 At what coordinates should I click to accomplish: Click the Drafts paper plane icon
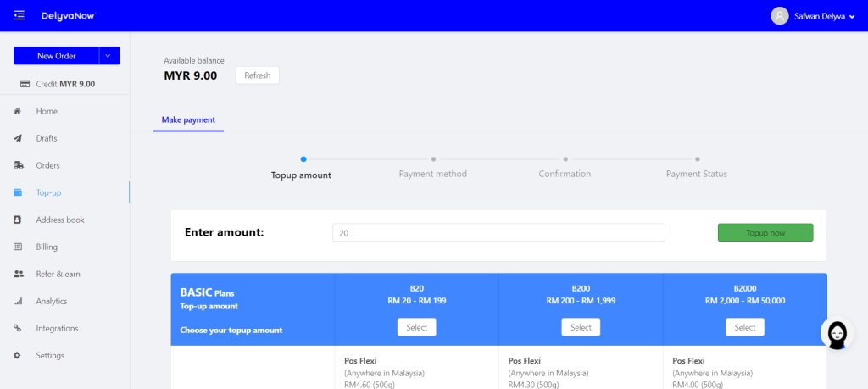[x=18, y=138]
